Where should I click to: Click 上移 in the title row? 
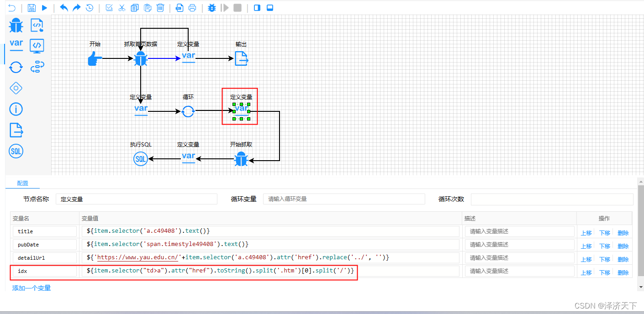(x=586, y=233)
